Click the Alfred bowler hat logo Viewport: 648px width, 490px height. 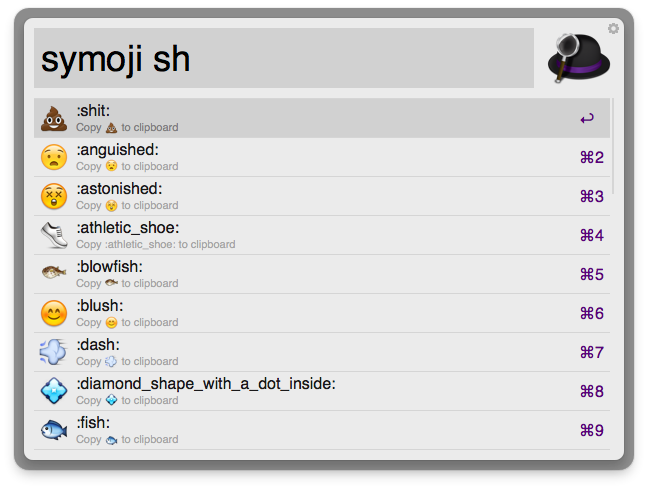[x=579, y=57]
